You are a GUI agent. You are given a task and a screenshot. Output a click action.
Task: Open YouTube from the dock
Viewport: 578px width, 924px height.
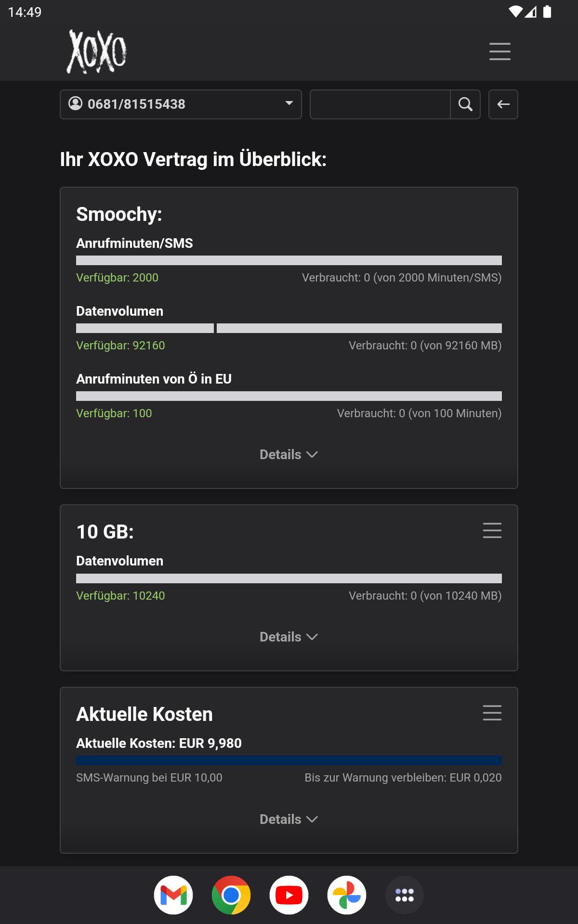pyautogui.click(x=289, y=895)
